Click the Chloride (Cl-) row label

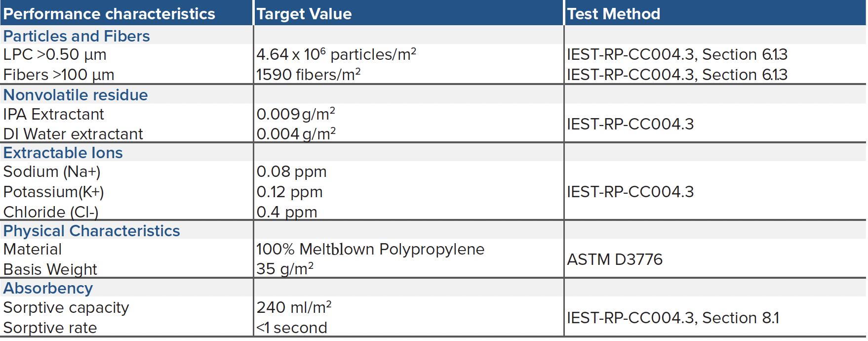(51, 212)
